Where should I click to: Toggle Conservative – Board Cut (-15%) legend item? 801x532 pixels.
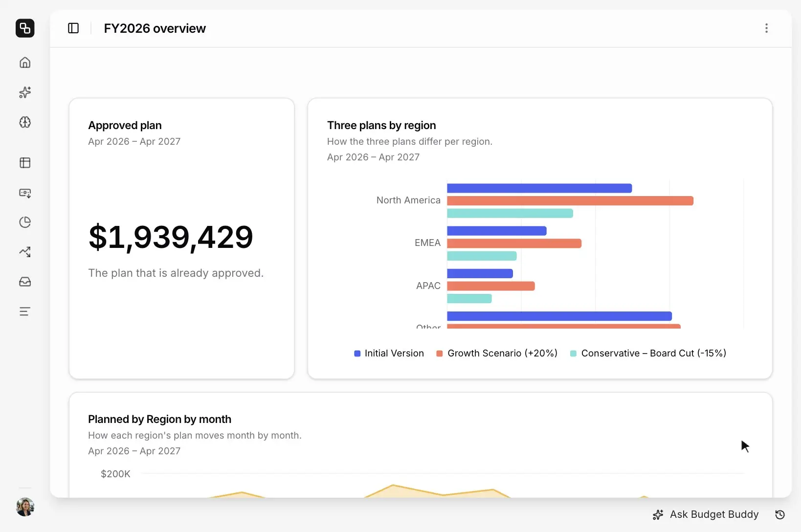tap(648, 353)
